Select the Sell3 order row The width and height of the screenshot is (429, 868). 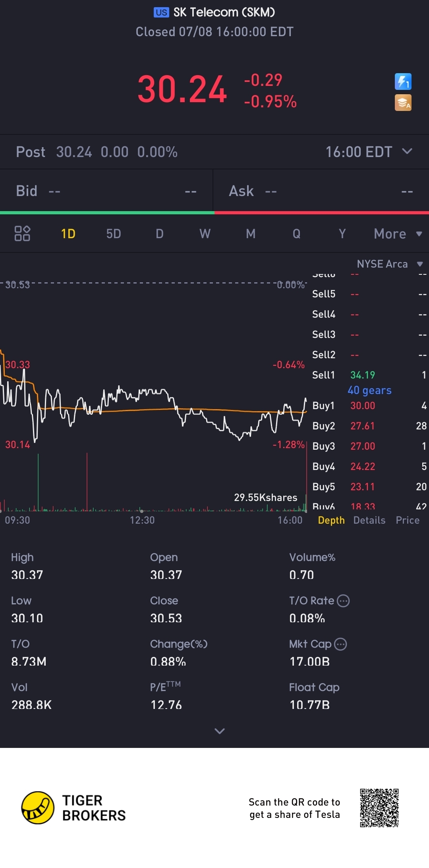[x=369, y=334]
